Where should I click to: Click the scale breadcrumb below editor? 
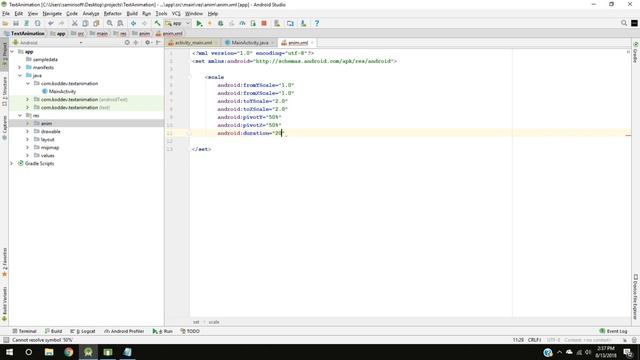[x=214, y=322]
